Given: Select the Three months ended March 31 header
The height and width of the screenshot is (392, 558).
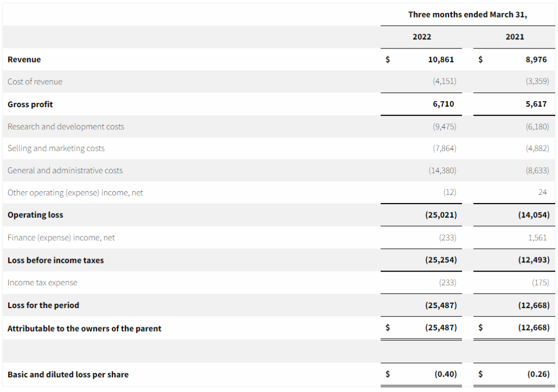Looking at the screenshot, I should 468,15.
